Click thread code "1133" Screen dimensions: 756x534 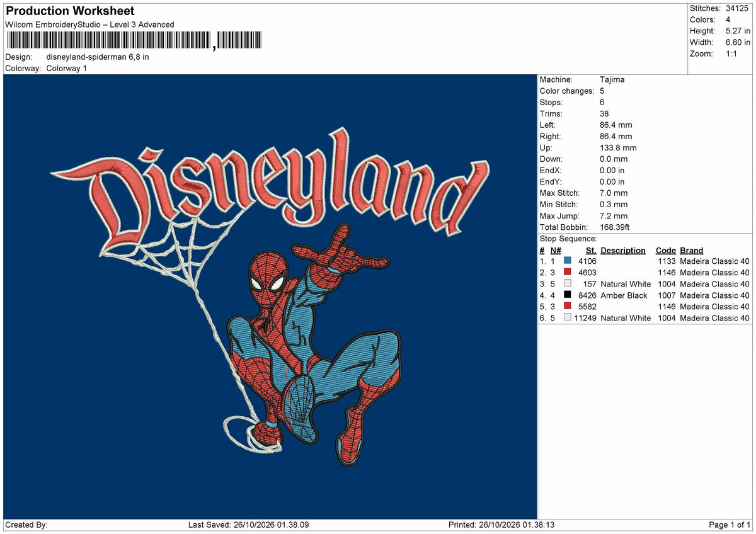pos(667,261)
